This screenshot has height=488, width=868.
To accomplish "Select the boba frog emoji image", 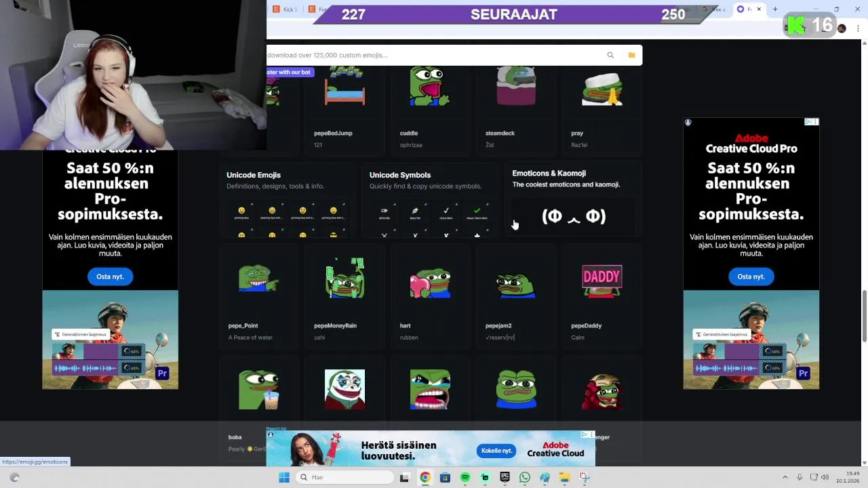I will pos(258,390).
